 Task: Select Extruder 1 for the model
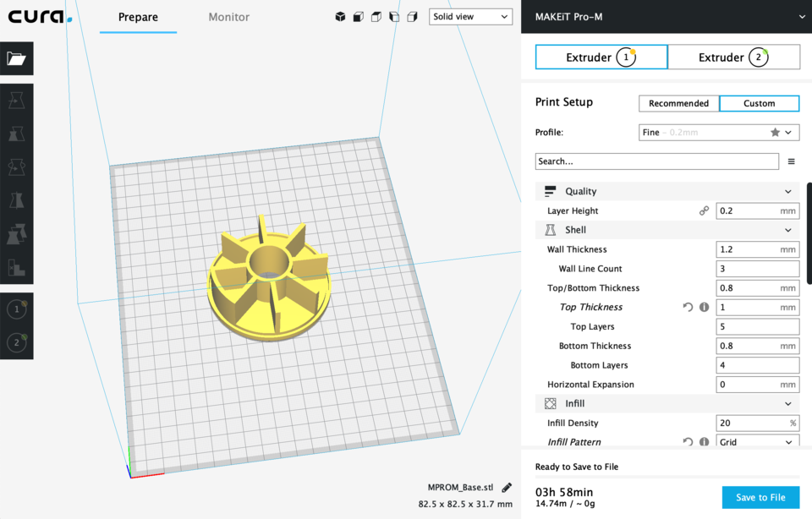tap(17, 309)
